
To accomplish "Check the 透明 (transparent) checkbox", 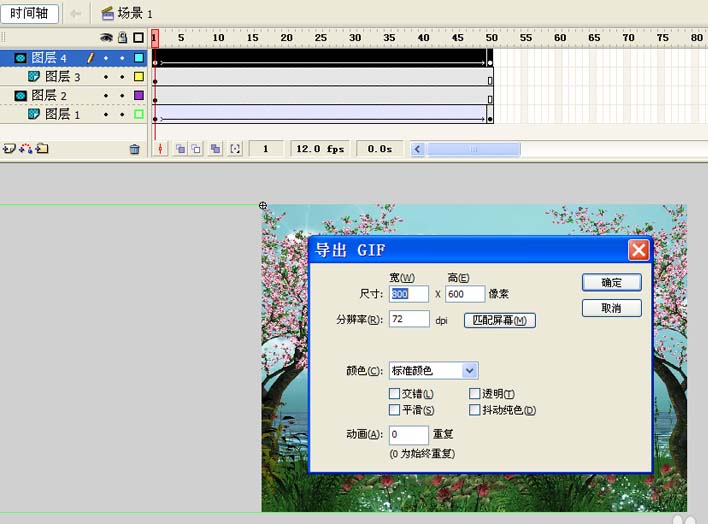I will tap(475, 393).
